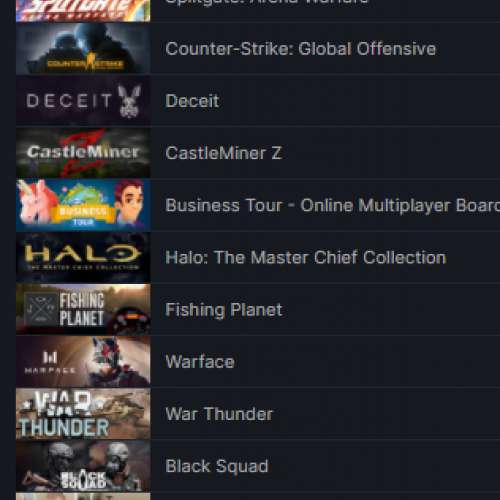Viewport: 500px width, 500px height.
Task: Select the Black Squad title link
Action: (x=217, y=466)
